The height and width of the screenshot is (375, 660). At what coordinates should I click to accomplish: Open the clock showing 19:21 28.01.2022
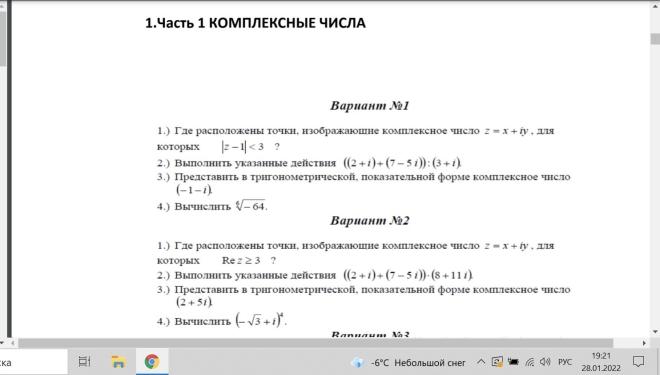click(601, 362)
